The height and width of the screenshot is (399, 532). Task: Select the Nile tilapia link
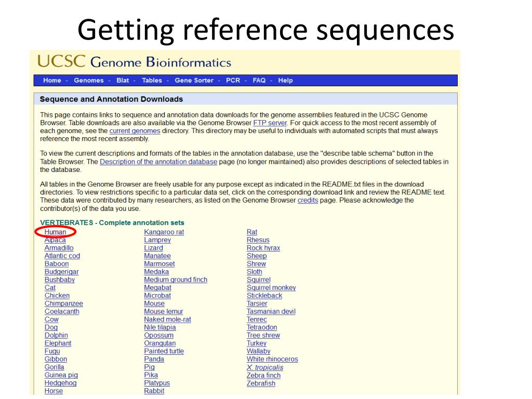[160, 327]
